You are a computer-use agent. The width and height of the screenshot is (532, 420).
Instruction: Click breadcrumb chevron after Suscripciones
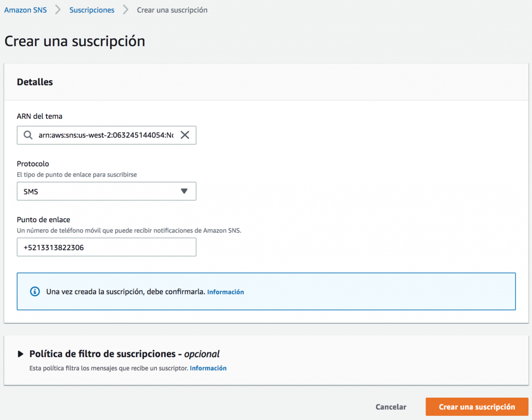coord(126,10)
